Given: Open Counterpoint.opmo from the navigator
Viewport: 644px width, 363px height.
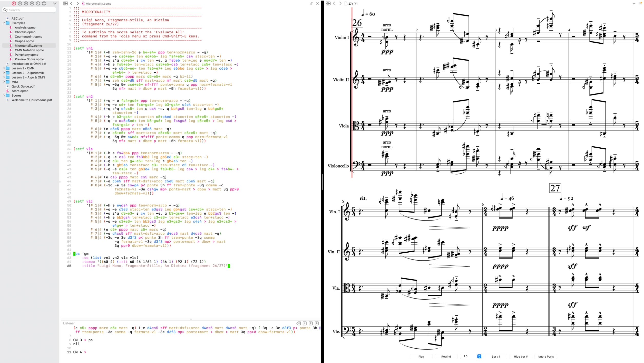Looking at the screenshot, I should [x=28, y=36].
